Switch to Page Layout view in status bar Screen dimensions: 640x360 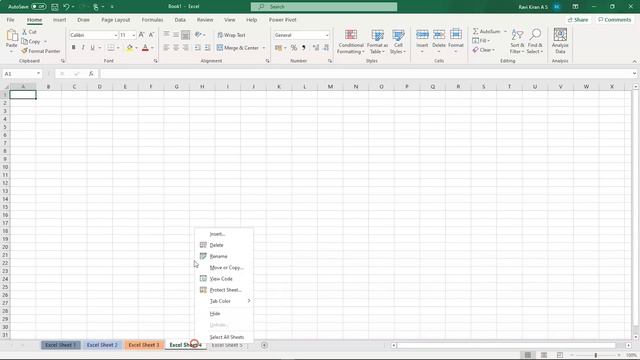[544, 355]
